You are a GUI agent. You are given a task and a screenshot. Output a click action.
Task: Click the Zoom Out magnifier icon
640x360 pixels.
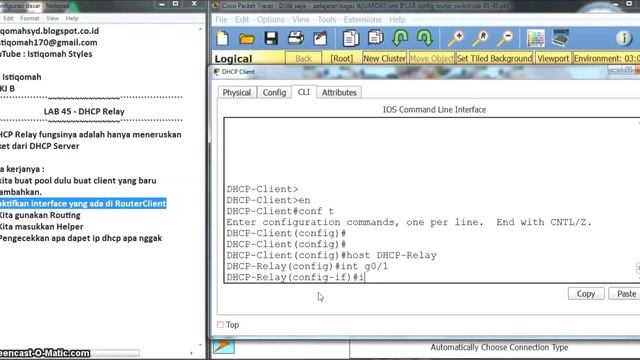[505, 38]
